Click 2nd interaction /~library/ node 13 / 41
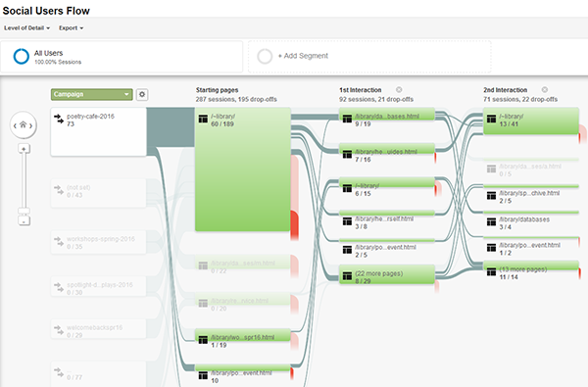This screenshot has height=387, width=588. click(x=531, y=121)
